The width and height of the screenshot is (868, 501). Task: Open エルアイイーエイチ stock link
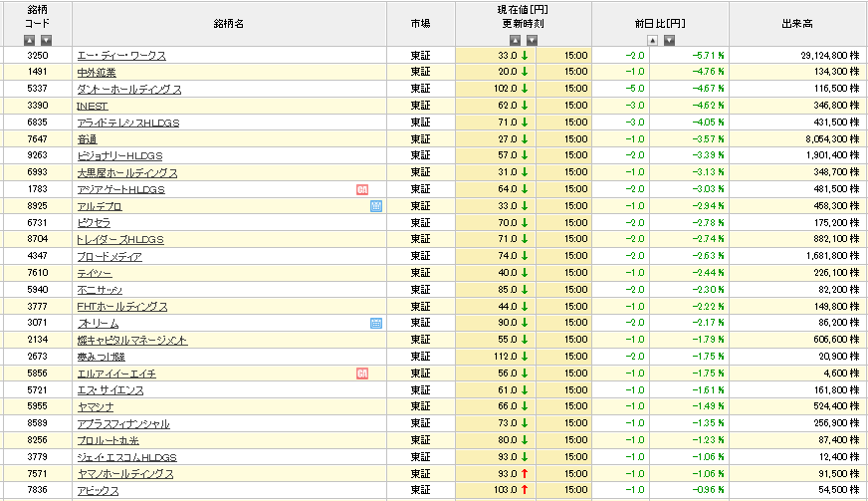coord(116,374)
